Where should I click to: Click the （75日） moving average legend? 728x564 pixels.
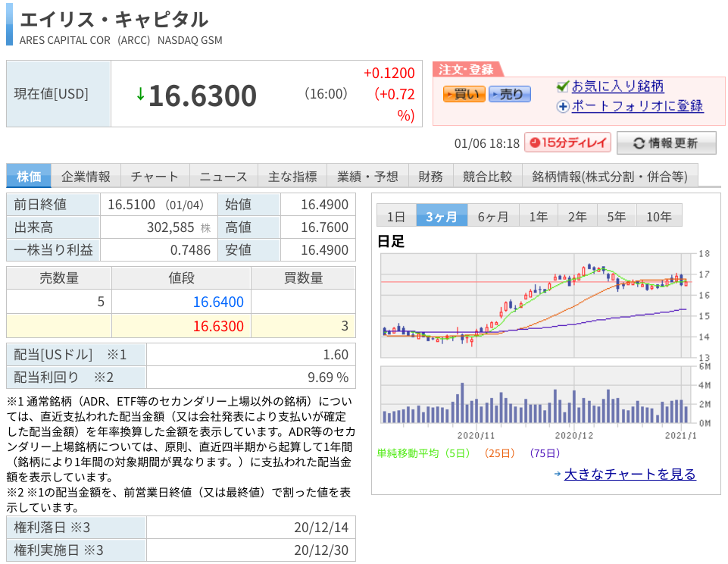(x=545, y=453)
